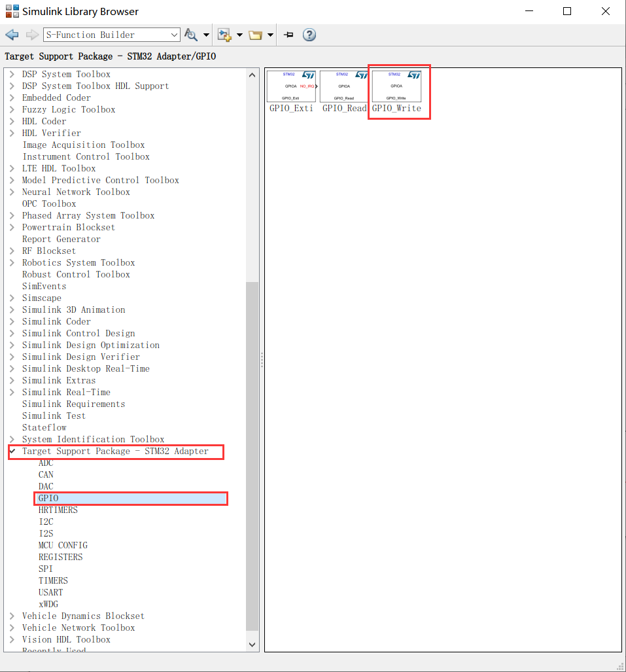Open the DAC sublibrary
Image resolution: width=626 pixels, height=672 pixels.
46,486
